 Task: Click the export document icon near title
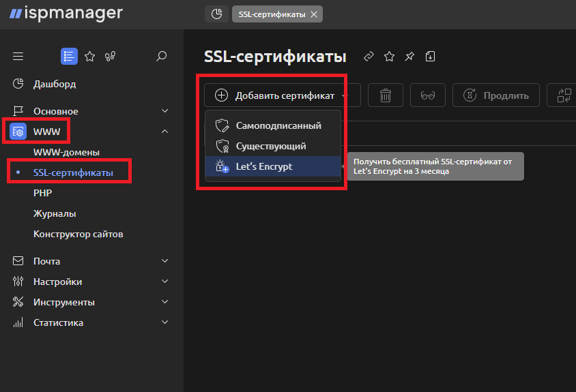(x=430, y=57)
